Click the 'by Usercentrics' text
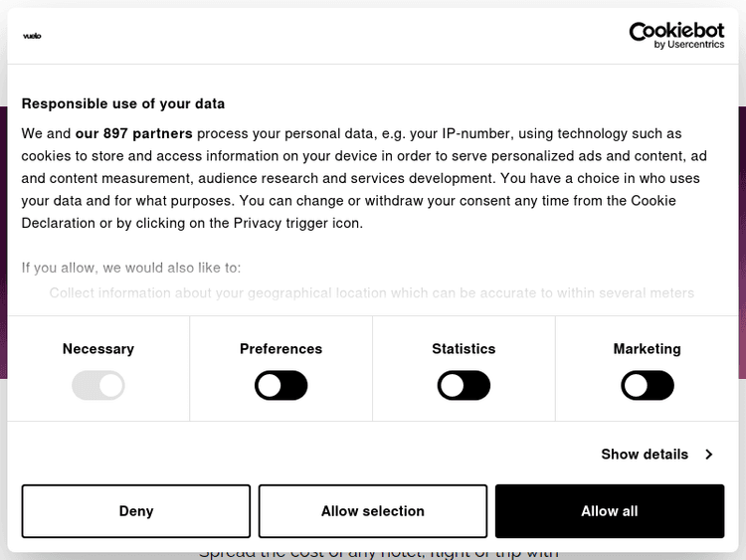Screen dimensions: 746x560 [x=689, y=45]
